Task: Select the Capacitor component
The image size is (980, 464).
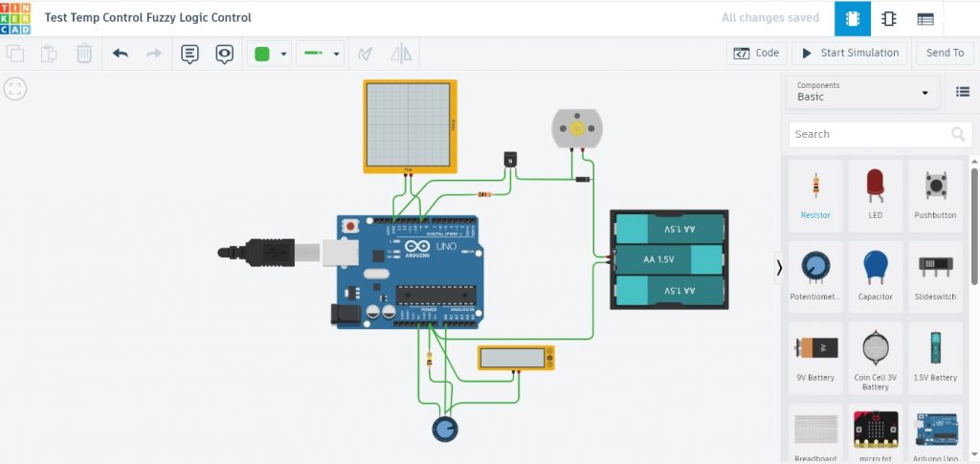Action: (876, 276)
